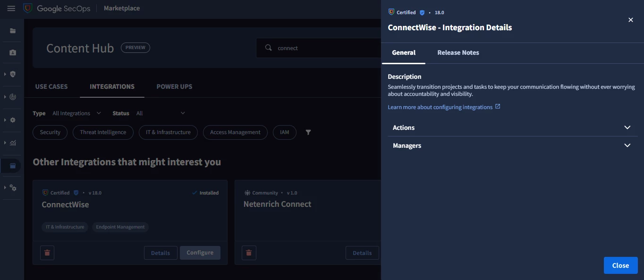Viewport: 644px width, 280px height.
Task: Click the certified shield icon on ConnectWise card
Action: [45, 193]
